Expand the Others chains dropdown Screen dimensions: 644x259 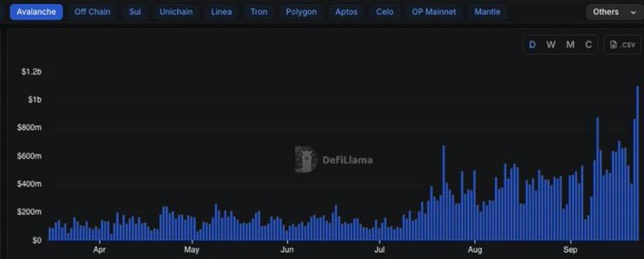[x=614, y=12]
